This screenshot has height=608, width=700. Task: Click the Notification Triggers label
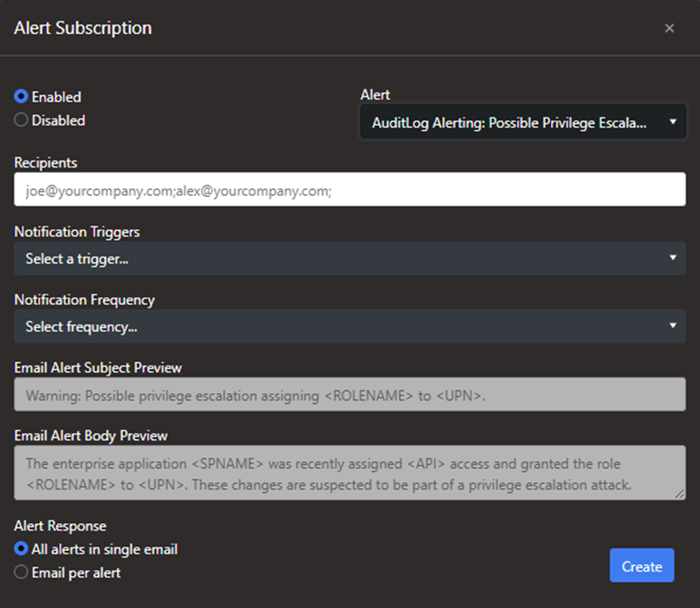[x=77, y=232]
